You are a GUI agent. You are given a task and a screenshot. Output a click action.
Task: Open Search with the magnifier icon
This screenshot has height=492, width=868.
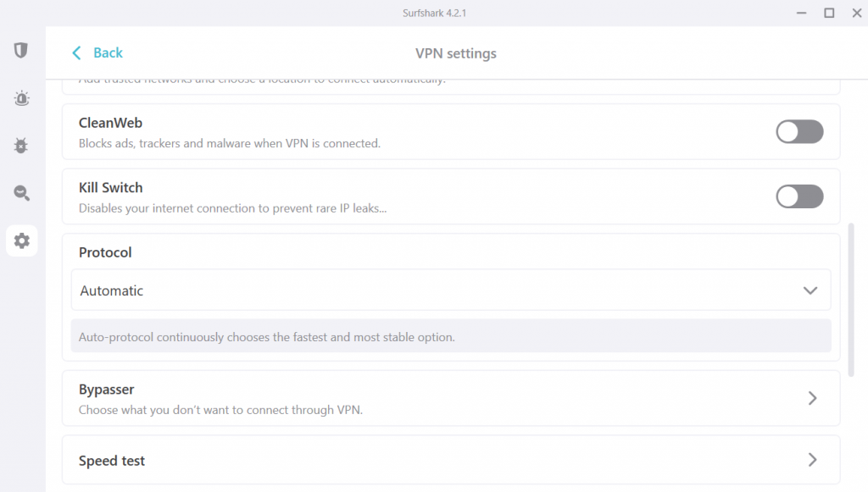click(x=20, y=192)
